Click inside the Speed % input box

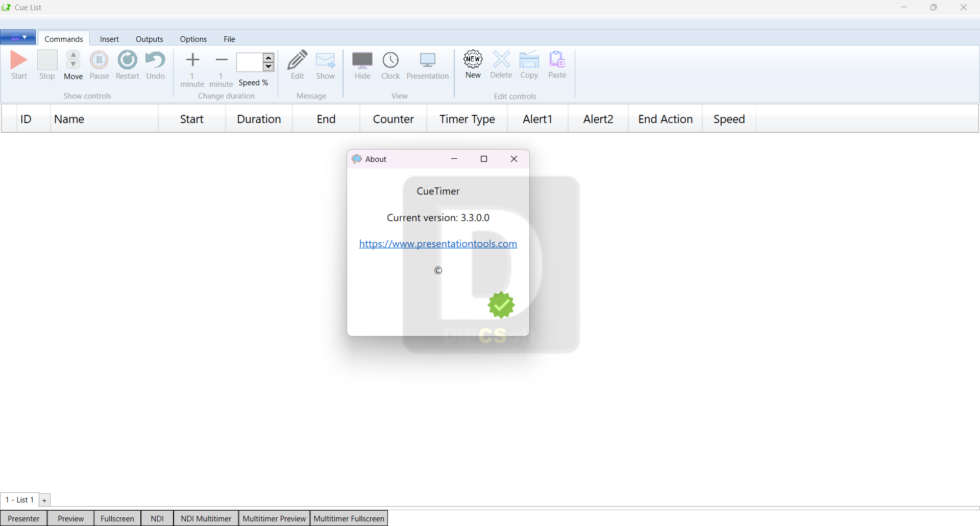click(250, 62)
